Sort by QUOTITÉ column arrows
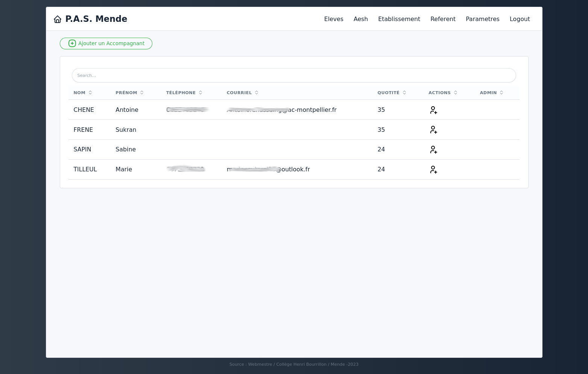The width and height of the screenshot is (588, 374). coord(404,93)
